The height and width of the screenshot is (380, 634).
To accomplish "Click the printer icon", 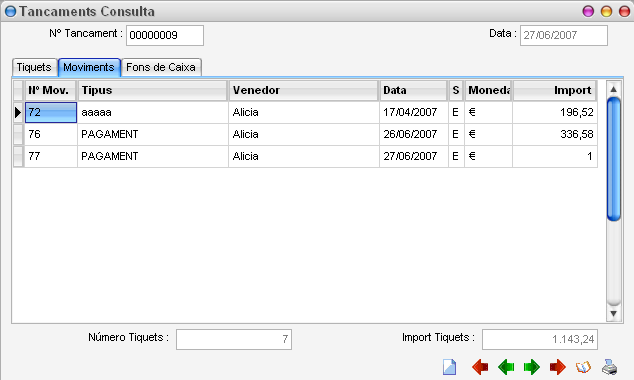I will pos(609,367).
